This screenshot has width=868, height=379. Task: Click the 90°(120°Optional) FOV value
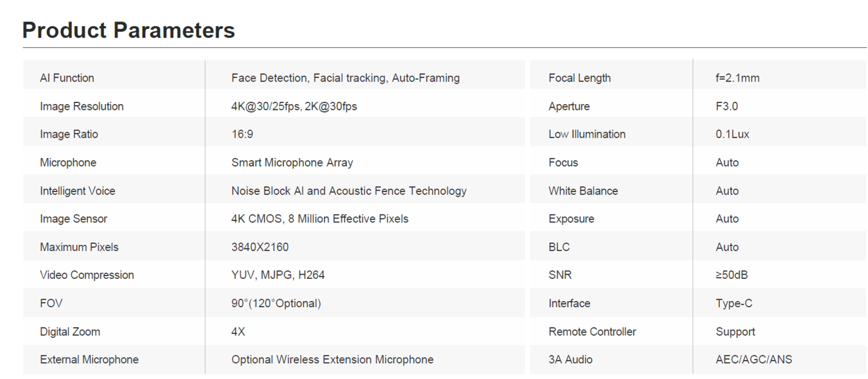click(x=276, y=303)
